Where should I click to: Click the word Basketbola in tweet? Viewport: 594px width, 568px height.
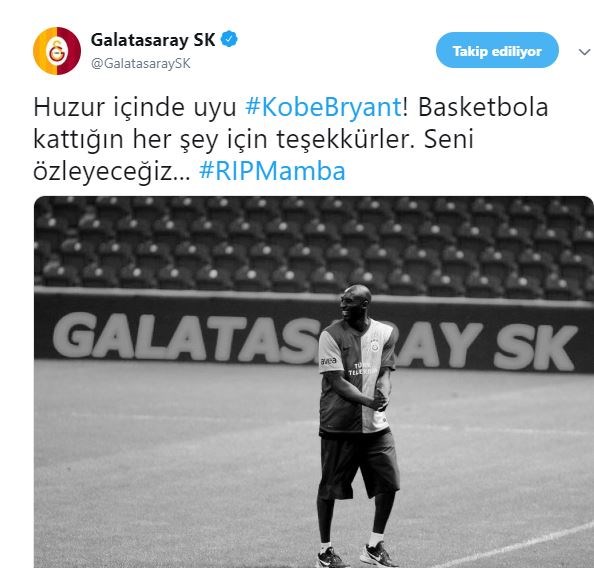pyautogui.click(x=483, y=107)
